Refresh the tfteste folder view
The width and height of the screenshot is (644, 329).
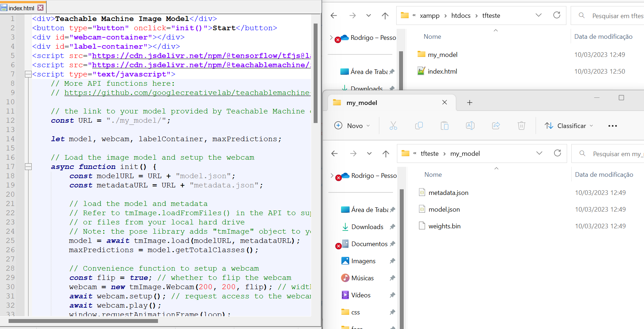click(557, 15)
